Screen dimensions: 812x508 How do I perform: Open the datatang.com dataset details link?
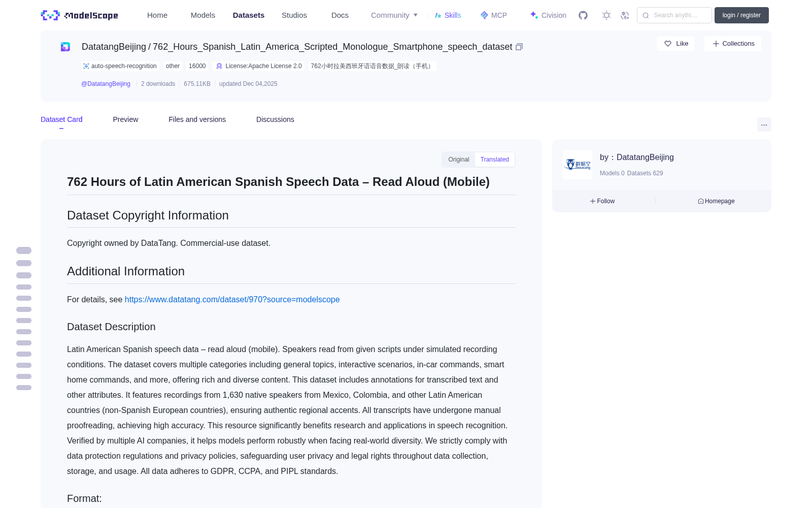pos(232,300)
